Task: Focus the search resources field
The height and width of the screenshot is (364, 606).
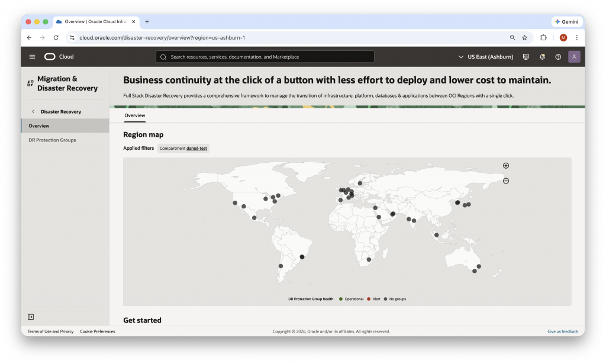Action: pos(265,57)
